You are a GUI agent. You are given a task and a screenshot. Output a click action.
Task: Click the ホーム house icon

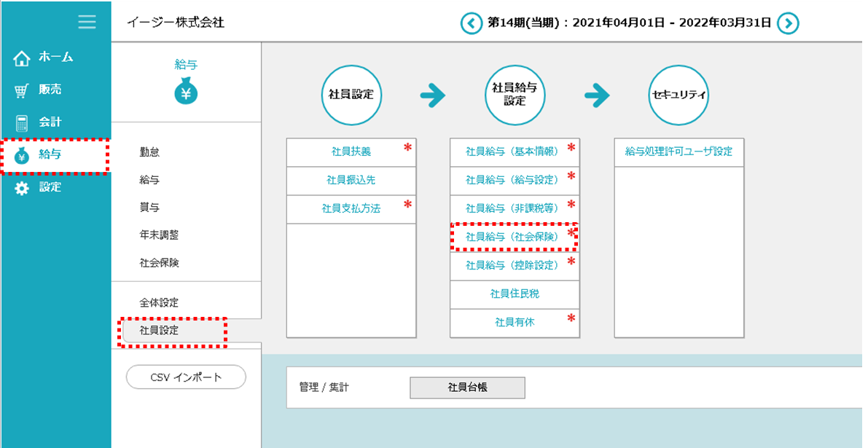point(22,58)
